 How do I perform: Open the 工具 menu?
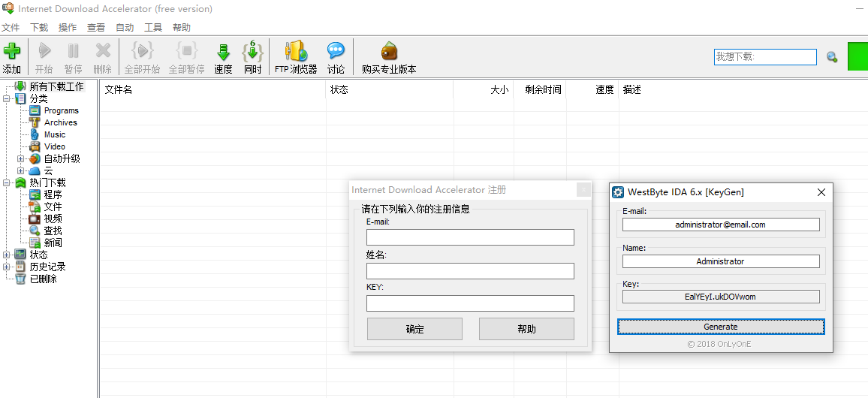click(153, 27)
